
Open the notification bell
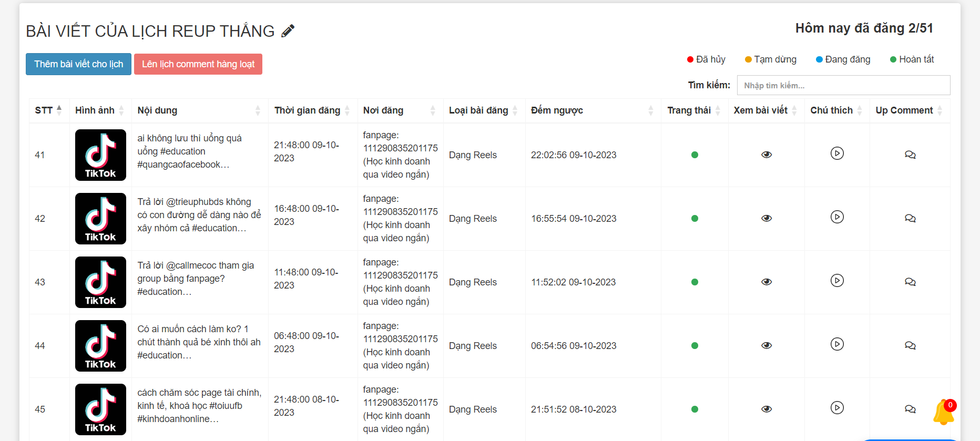pyautogui.click(x=944, y=412)
